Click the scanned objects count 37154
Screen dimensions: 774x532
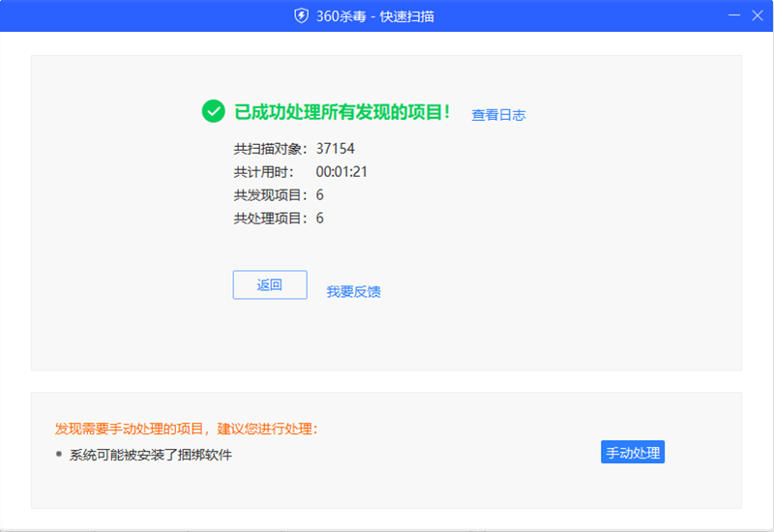coord(336,149)
